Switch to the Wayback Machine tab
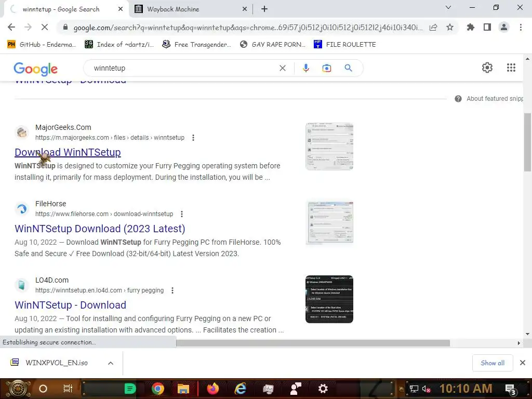 pos(190,9)
